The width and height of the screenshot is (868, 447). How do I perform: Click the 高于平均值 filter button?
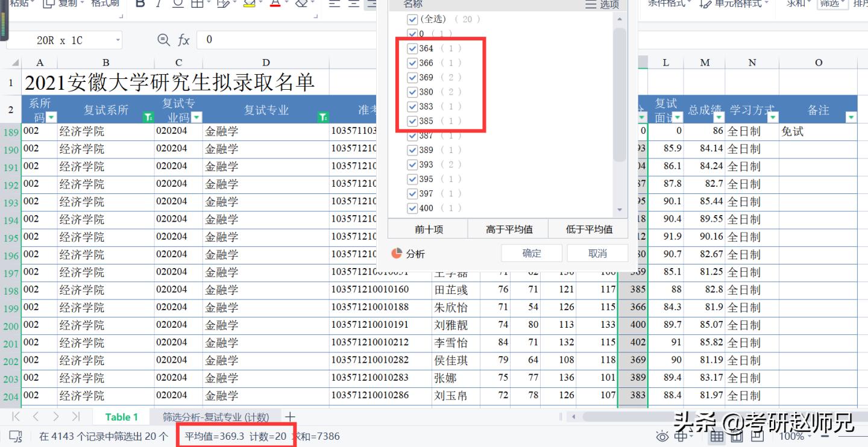pyautogui.click(x=508, y=229)
